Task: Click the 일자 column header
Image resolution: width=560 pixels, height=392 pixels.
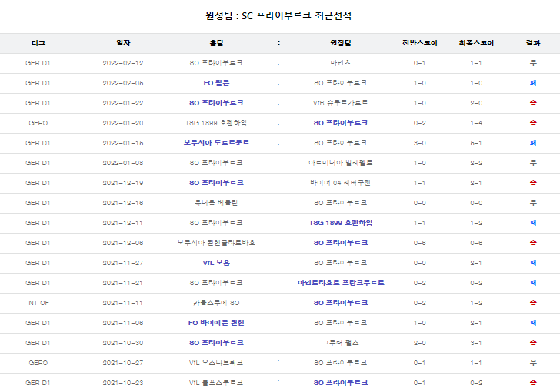Action: 123,43
